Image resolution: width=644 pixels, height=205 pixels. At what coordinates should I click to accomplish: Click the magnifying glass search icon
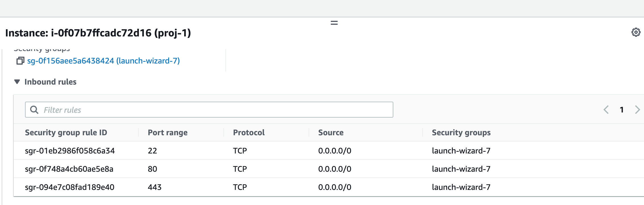tap(35, 110)
